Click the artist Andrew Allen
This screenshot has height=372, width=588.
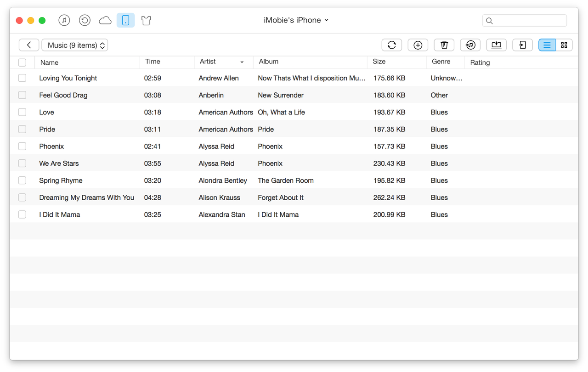219,78
